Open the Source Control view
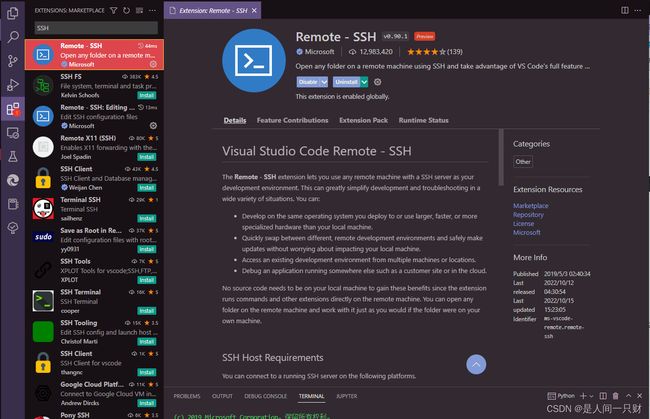 (13, 61)
